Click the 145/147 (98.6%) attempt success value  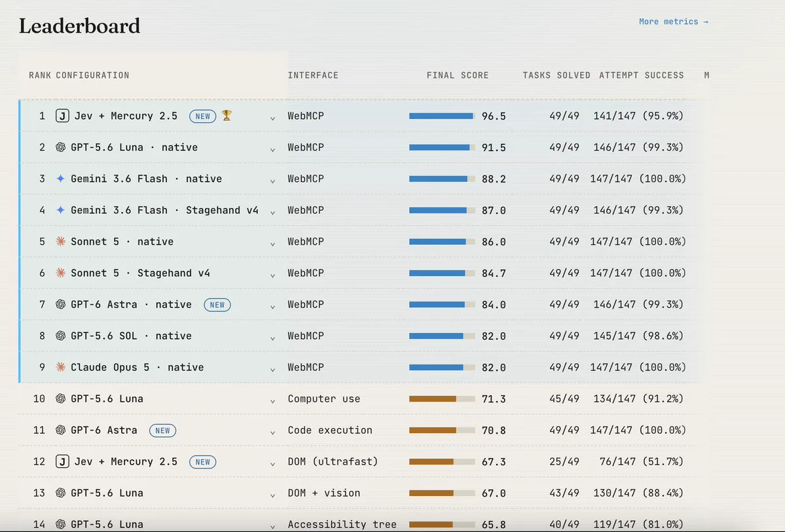638,336
